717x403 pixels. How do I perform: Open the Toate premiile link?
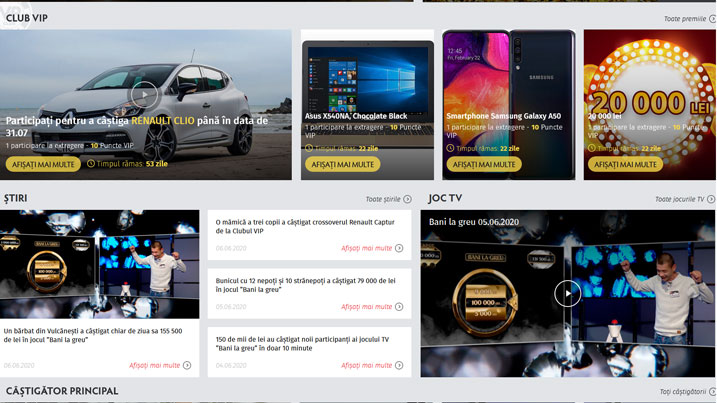click(x=685, y=19)
